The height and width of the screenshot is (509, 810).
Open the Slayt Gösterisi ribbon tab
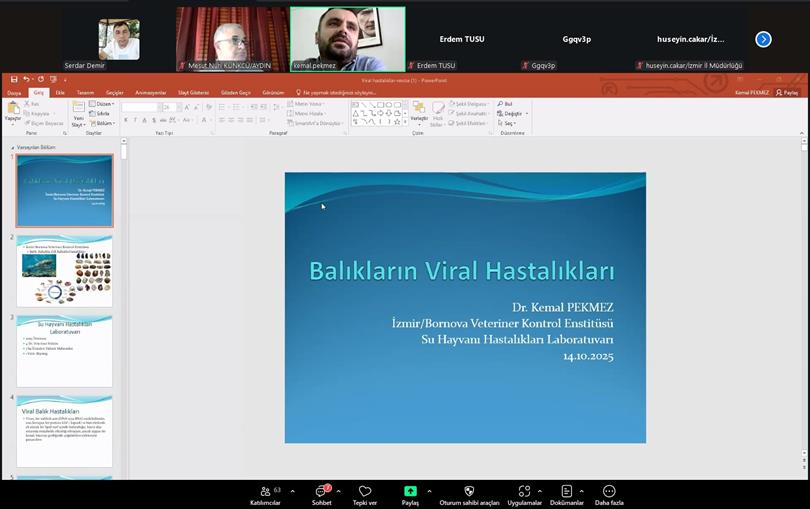tap(193, 92)
